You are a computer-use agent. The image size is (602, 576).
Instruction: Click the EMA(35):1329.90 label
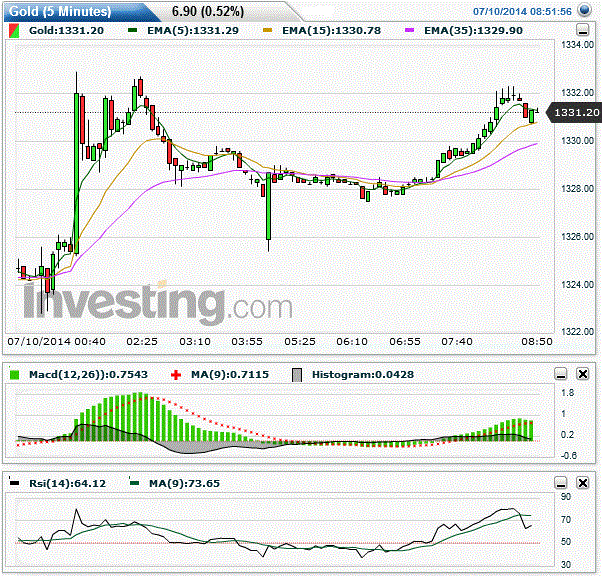pos(473,30)
